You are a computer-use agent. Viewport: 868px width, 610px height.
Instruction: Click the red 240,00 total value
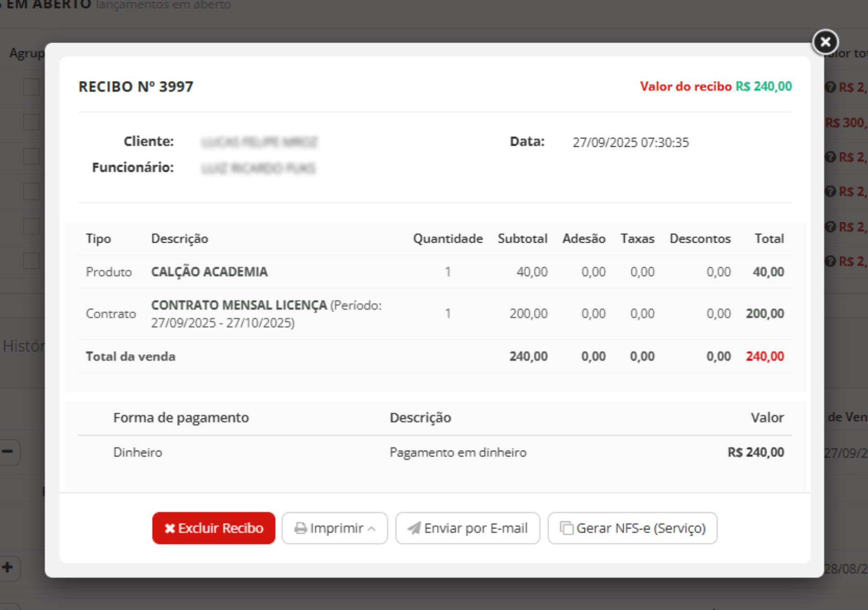point(765,357)
